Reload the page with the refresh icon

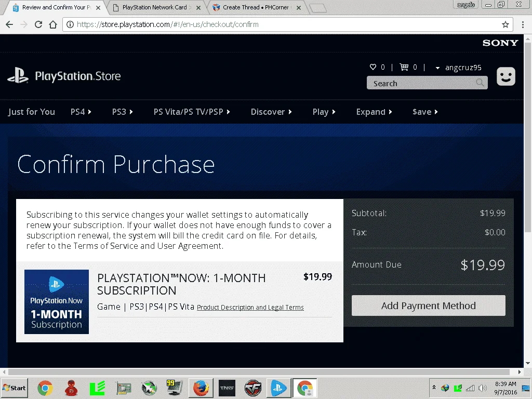pyautogui.click(x=38, y=24)
